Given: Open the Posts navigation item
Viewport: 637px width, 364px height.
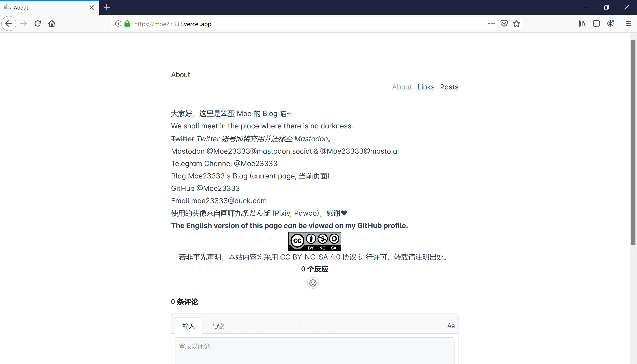Looking at the screenshot, I should pos(449,87).
